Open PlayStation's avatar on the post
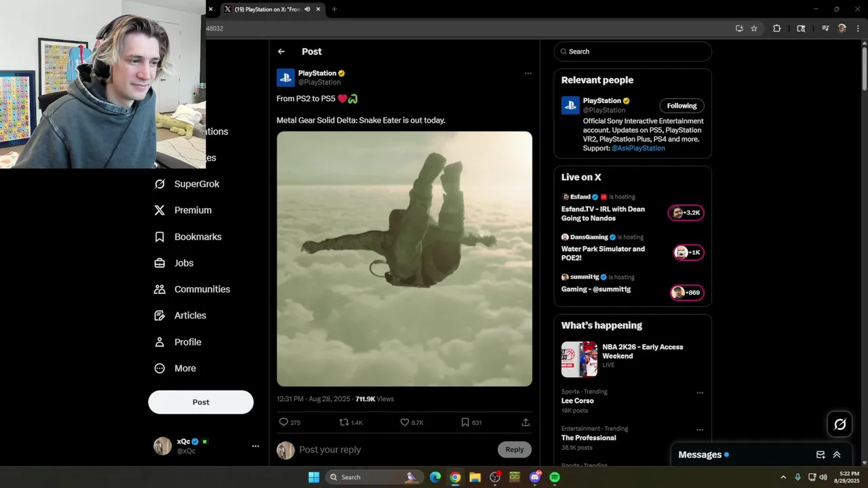The height and width of the screenshot is (488, 868). tap(285, 77)
